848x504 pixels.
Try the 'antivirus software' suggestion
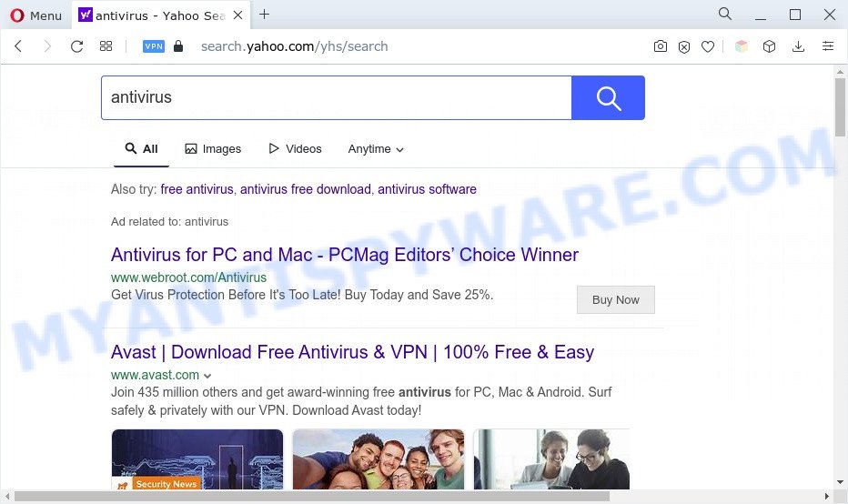pyautogui.click(x=428, y=189)
